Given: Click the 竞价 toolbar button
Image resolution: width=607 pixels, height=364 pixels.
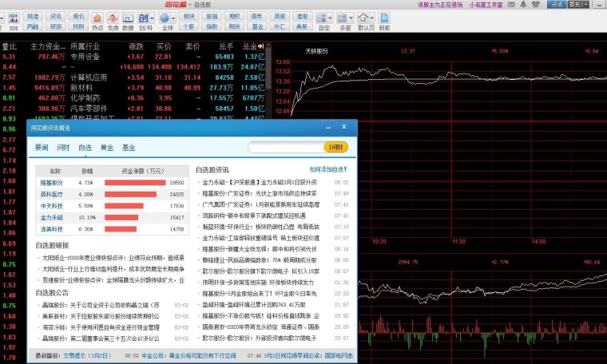Looking at the screenshot, I should (78, 16).
